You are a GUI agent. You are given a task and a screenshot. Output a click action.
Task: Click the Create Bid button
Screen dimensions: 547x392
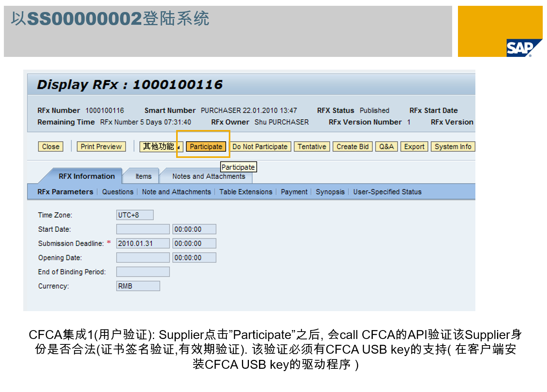(x=353, y=147)
